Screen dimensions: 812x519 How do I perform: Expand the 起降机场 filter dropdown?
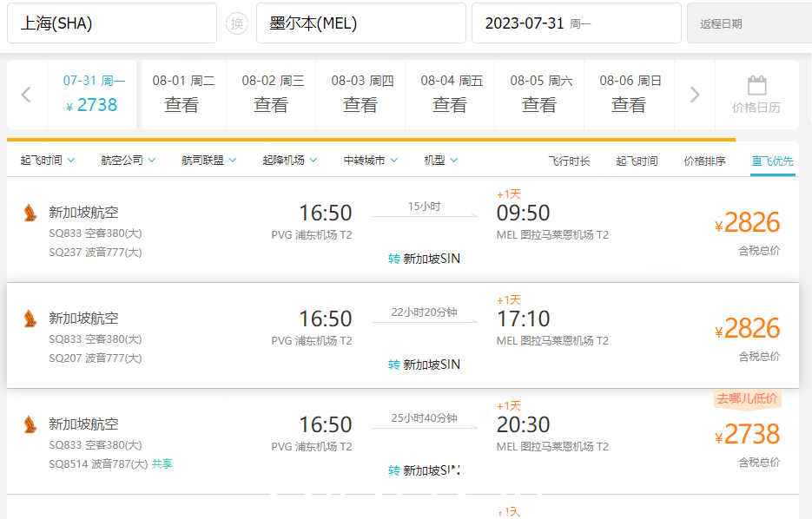pos(290,161)
